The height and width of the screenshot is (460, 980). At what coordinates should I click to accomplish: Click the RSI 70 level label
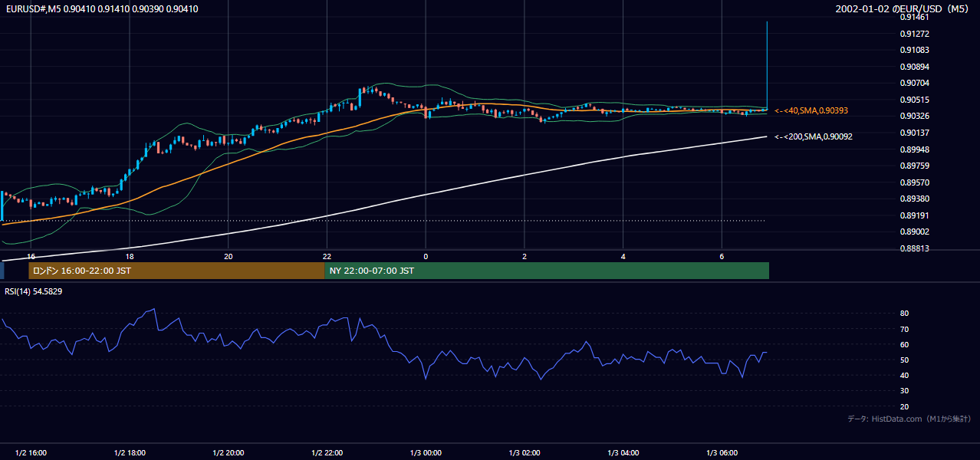point(904,329)
